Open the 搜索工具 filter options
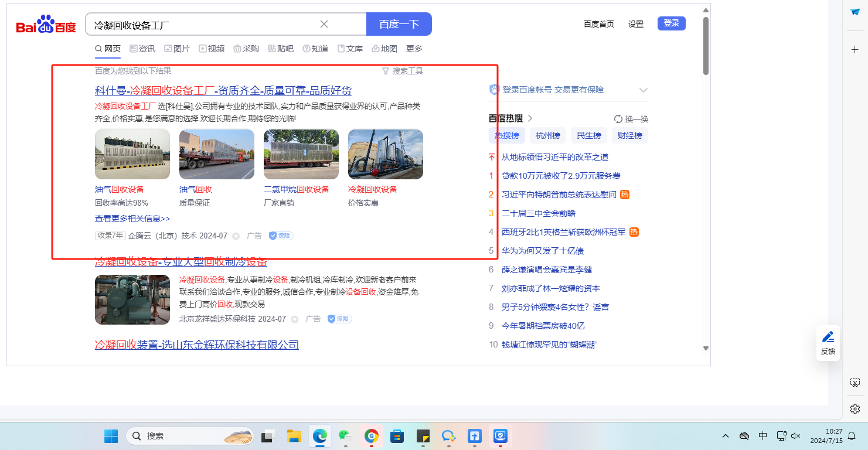 pyautogui.click(x=403, y=71)
